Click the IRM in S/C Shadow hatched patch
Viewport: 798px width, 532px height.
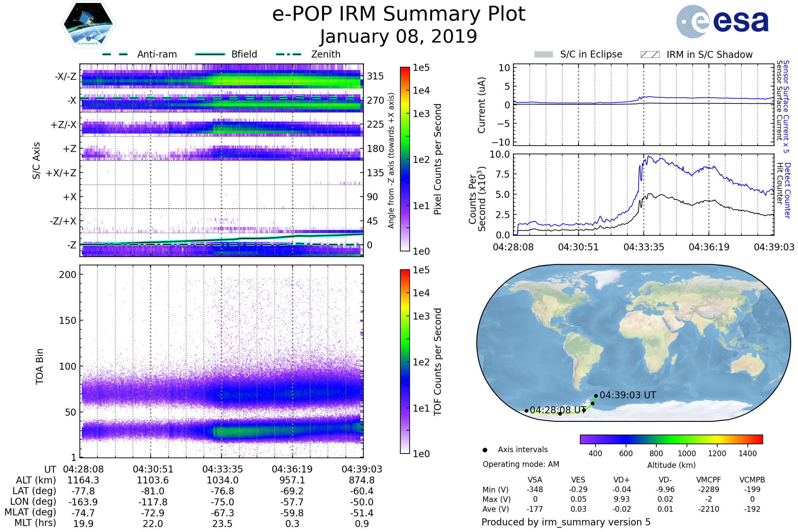click(x=650, y=55)
